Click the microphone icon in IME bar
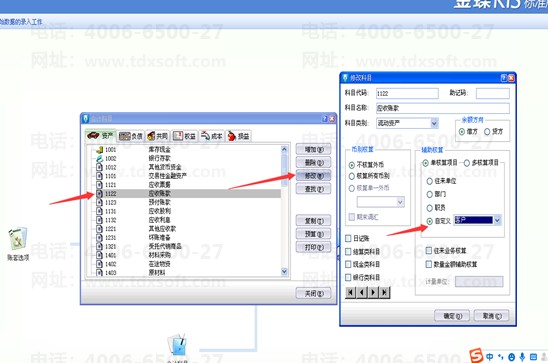 tap(522, 357)
